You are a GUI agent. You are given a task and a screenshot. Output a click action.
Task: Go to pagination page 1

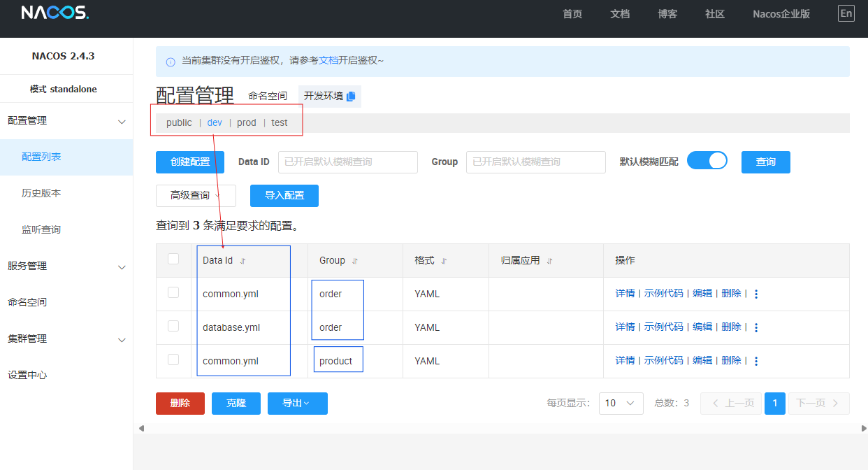pos(775,404)
